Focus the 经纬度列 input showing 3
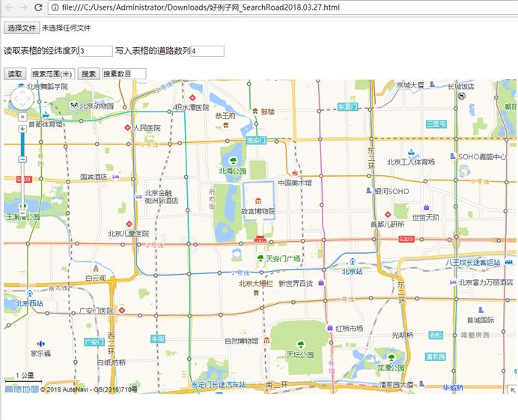Viewport: 518px width, 420px height. pyautogui.click(x=96, y=51)
